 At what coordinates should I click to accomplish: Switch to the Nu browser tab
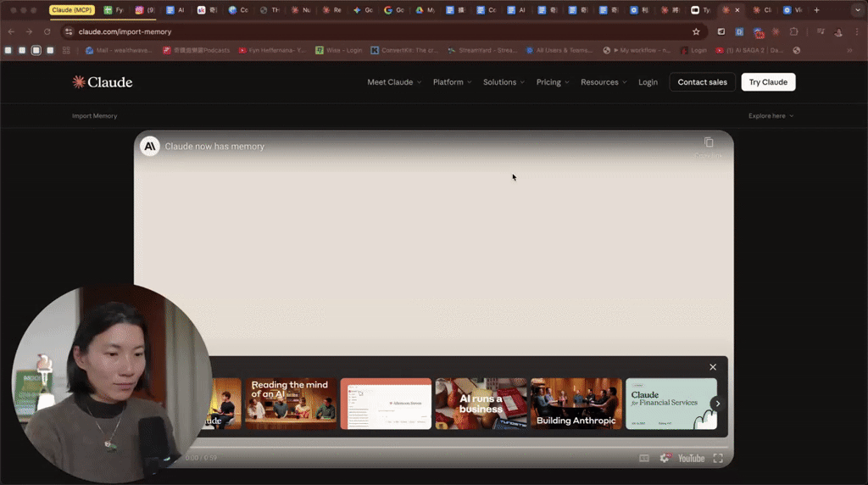coord(301,10)
